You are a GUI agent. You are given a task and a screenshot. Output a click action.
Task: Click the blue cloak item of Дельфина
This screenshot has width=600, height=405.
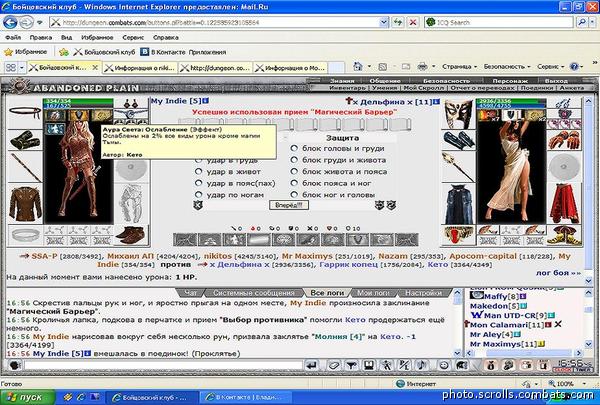(458, 204)
